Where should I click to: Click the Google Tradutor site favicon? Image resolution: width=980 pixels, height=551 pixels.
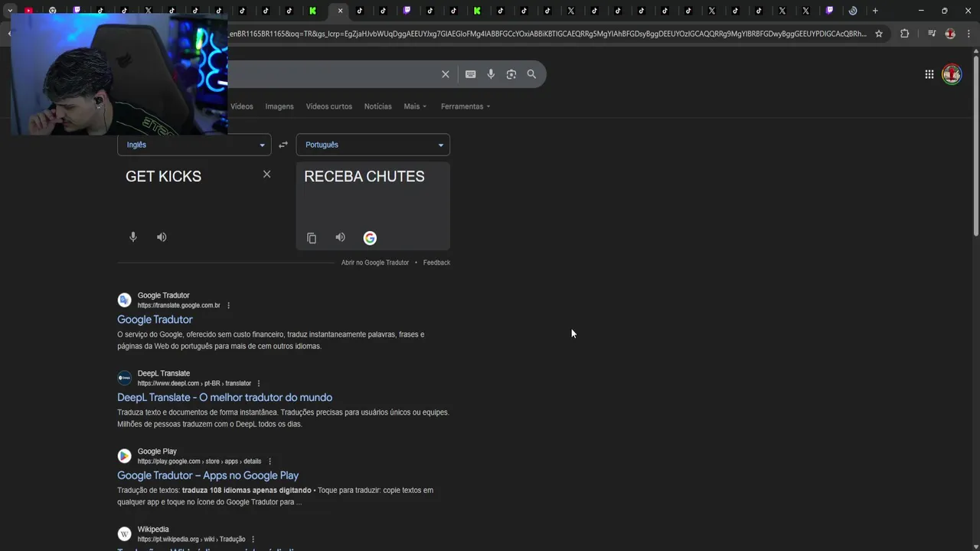124,300
